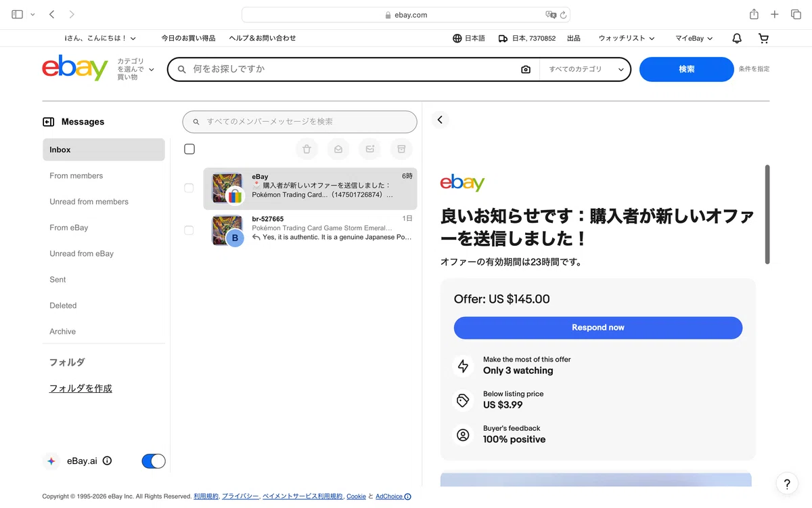The width and height of the screenshot is (812, 508).
Task: Click the mark-as-read envelope icon
Action: point(338,149)
